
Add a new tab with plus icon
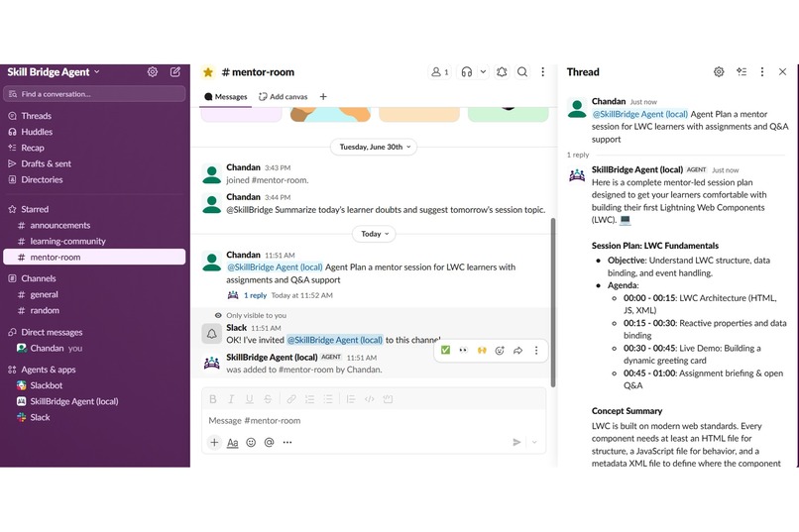(x=323, y=97)
